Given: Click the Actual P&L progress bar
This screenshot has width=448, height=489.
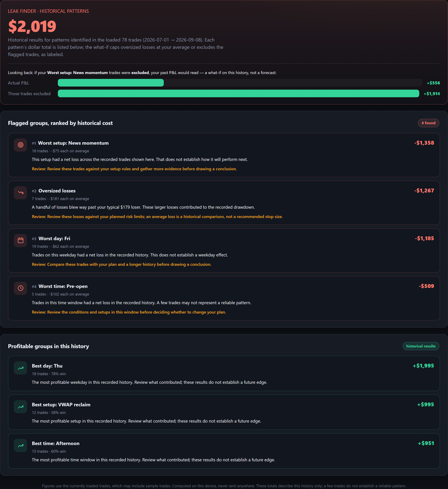Looking at the screenshot, I should [240, 83].
